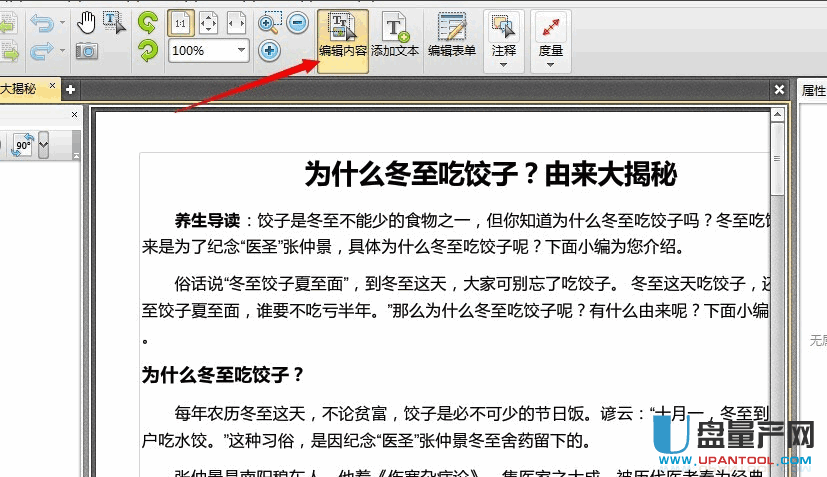The image size is (827, 477).
Task: Click the zoom out minus icon
Action: point(297,23)
